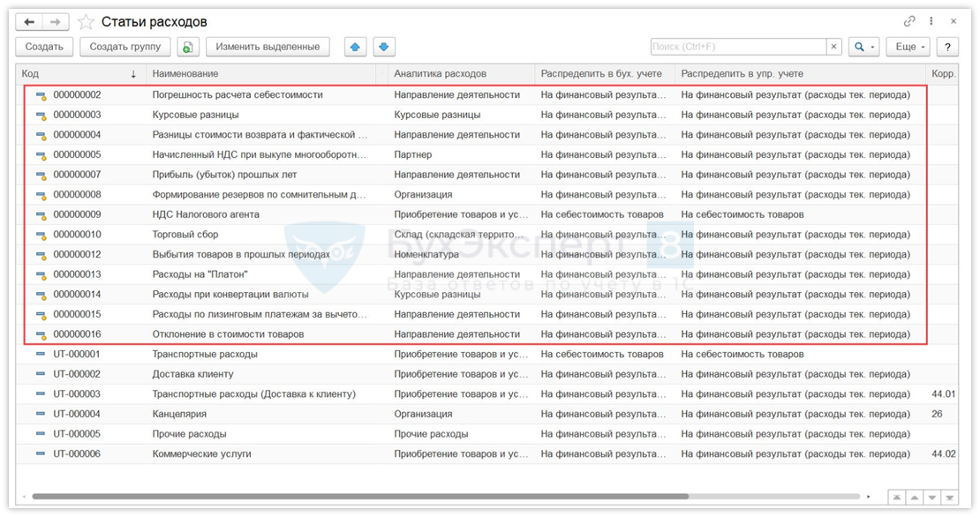Select Погрешность расчета себестоимости row

(486, 95)
